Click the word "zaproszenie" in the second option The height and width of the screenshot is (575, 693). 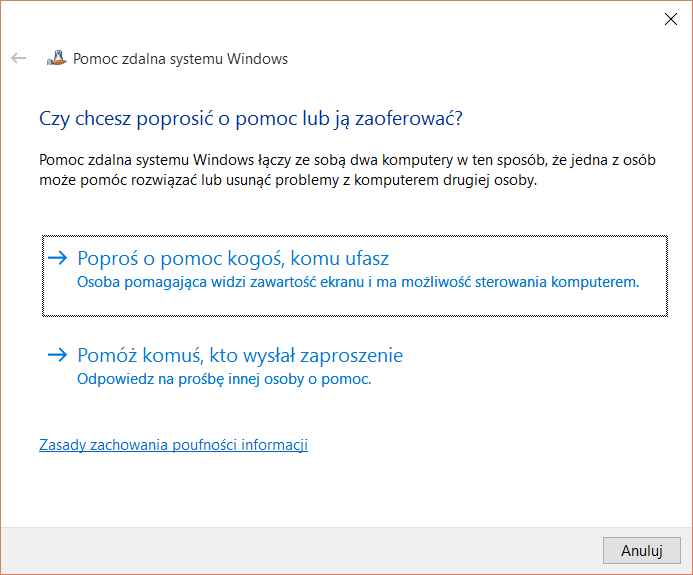355,355
